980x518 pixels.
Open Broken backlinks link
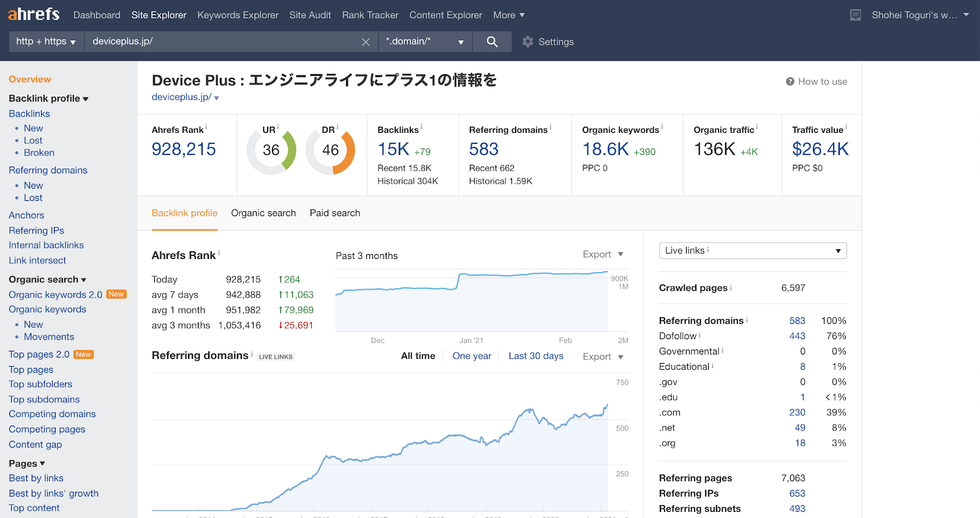tap(39, 152)
